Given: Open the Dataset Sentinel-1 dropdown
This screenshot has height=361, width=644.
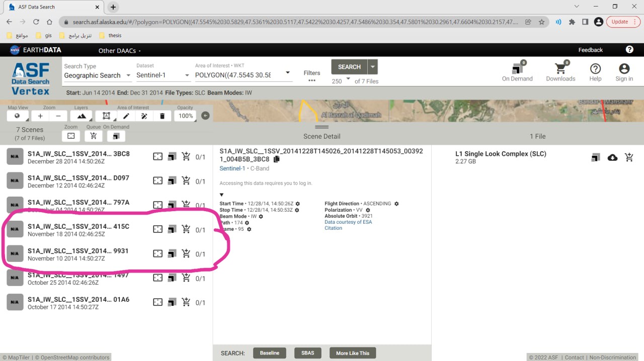Looking at the screenshot, I should (x=163, y=75).
